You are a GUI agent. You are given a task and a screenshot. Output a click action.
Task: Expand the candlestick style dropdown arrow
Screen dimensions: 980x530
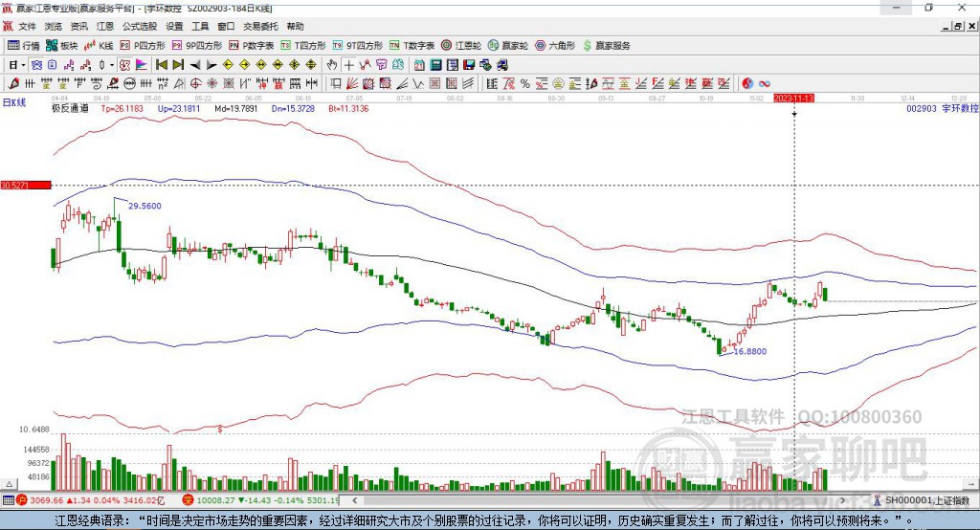coord(112,65)
